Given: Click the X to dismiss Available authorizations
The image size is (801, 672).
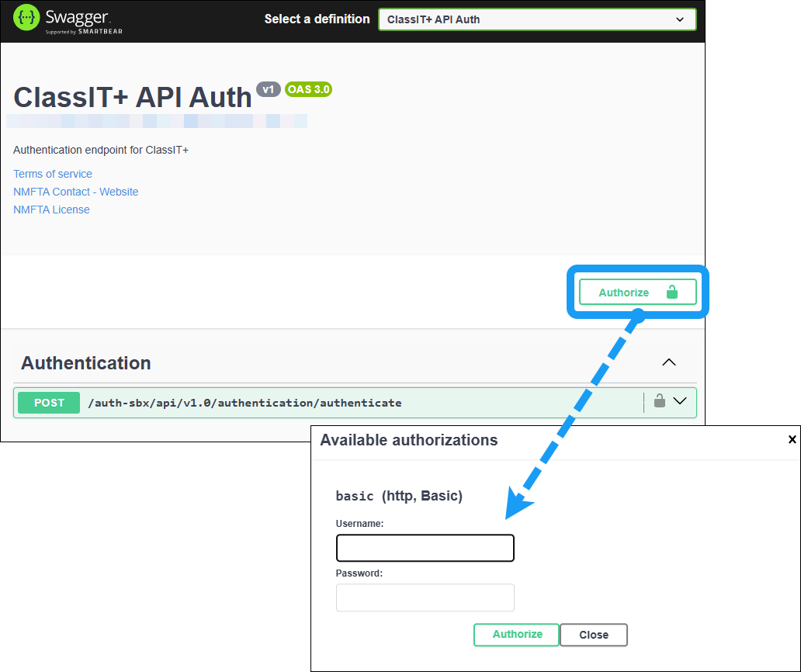Looking at the screenshot, I should [x=792, y=439].
